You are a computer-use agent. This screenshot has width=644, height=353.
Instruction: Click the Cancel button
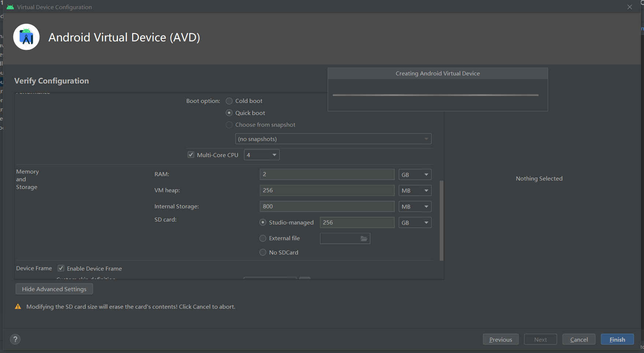coord(579,339)
